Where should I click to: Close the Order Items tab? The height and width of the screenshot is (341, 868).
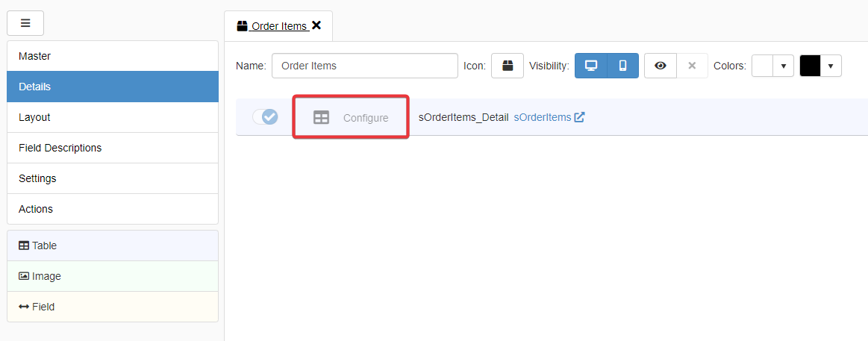click(316, 25)
